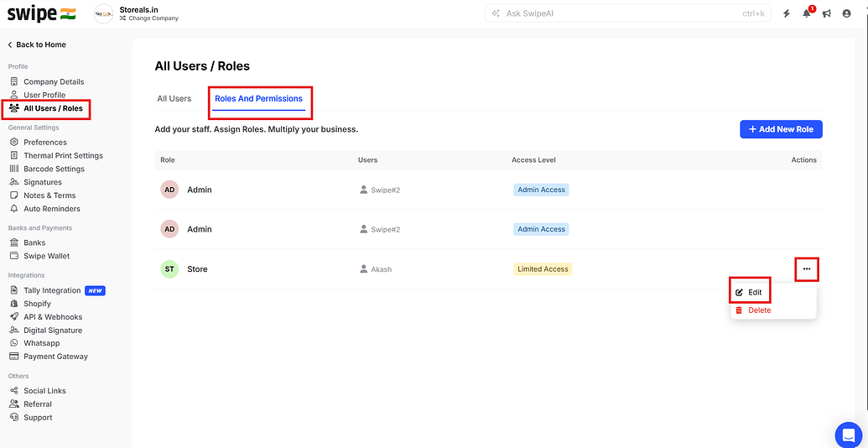
Task: Click the lightning bolt icon in header
Action: pyautogui.click(x=787, y=13)
